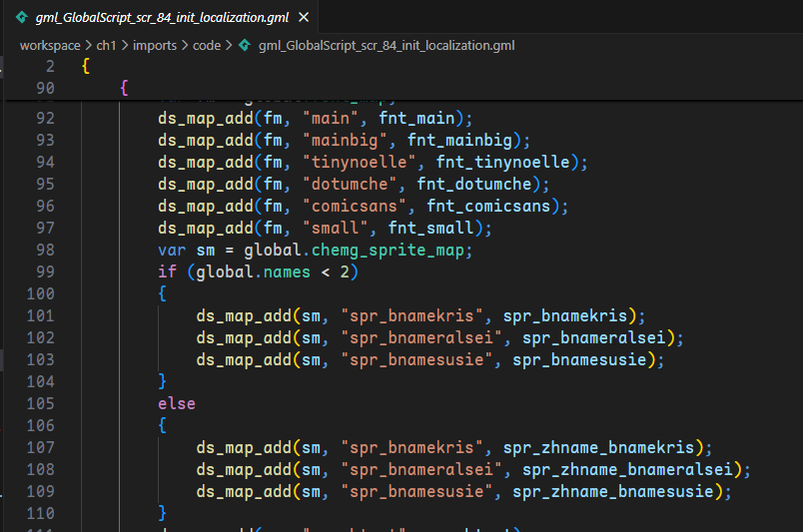Expand chevron after workspace breadcrumb
This screenshot has width=803, height=532.
coord(89,46)
